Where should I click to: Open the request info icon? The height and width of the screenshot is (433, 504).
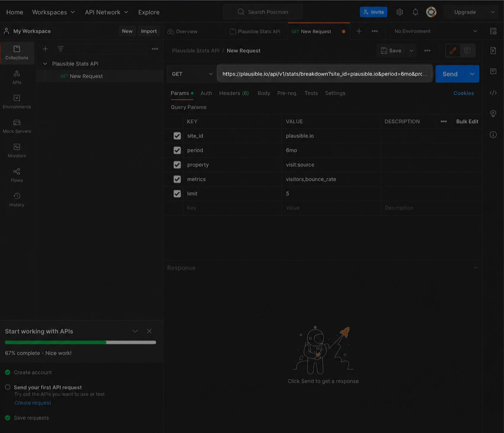point(493,134)
